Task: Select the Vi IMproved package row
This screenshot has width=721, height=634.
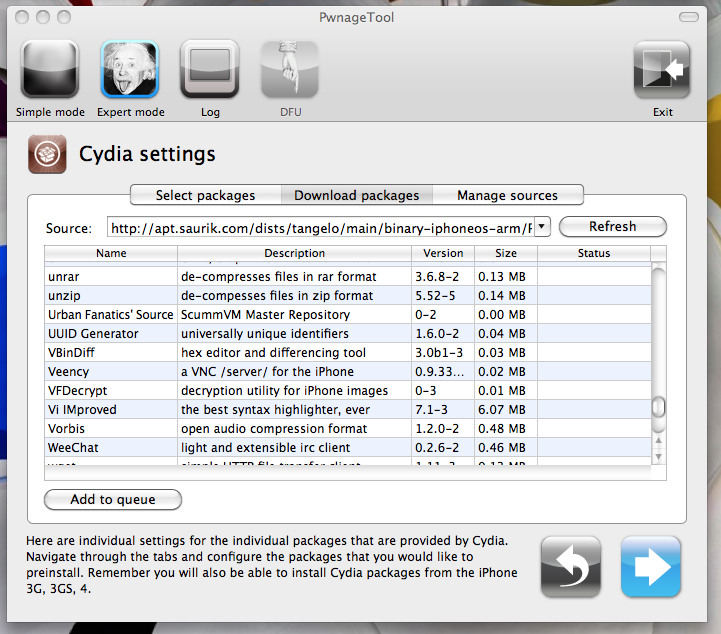Action: 348,409
